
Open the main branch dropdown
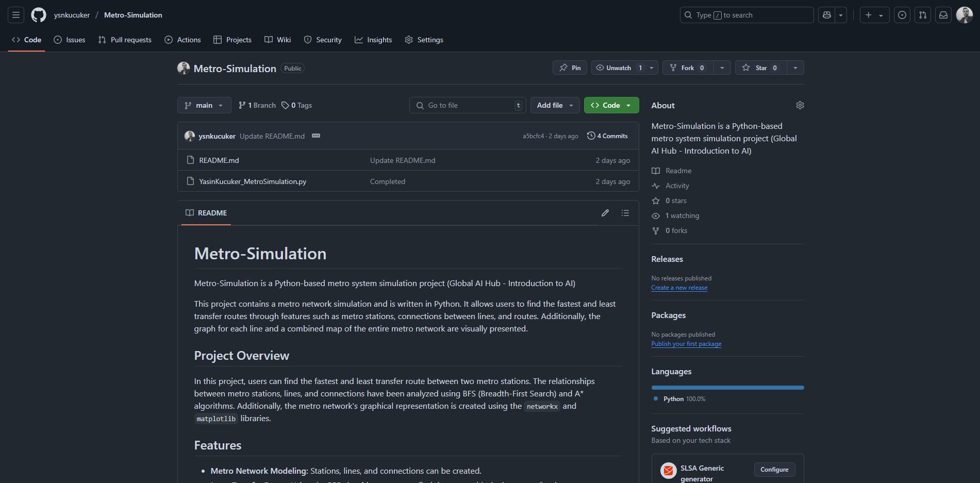tap(204, 105)
